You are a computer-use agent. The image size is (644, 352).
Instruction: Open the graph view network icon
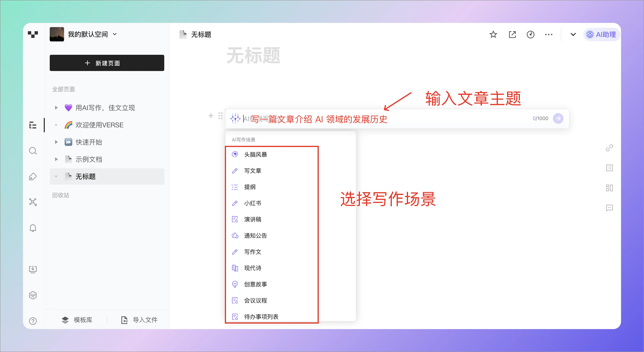(33, 202)
